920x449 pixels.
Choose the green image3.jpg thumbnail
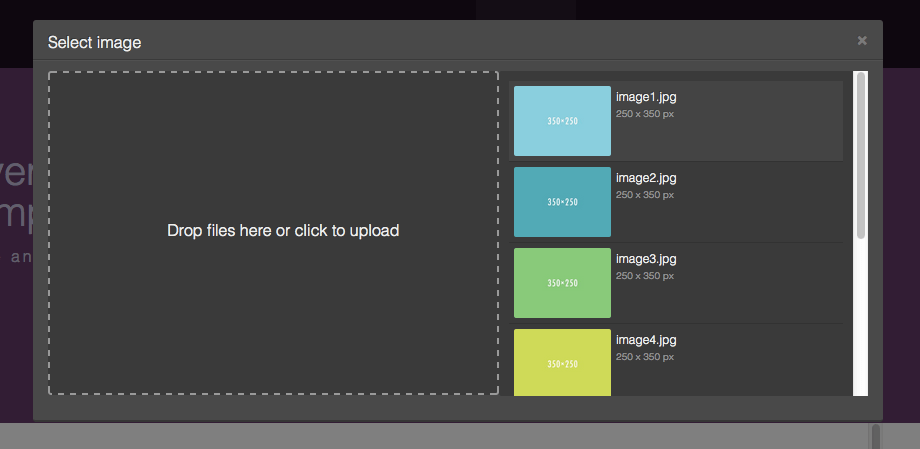point(562,283)
